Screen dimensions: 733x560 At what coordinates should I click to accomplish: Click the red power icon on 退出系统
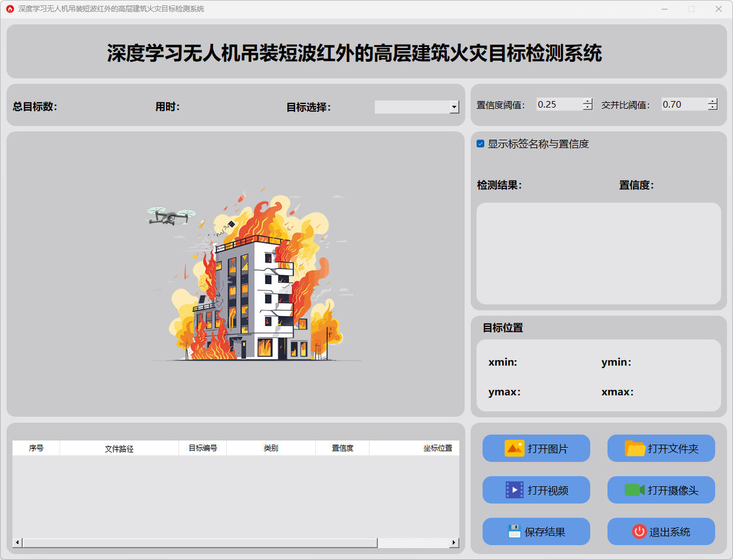[639, 531]
